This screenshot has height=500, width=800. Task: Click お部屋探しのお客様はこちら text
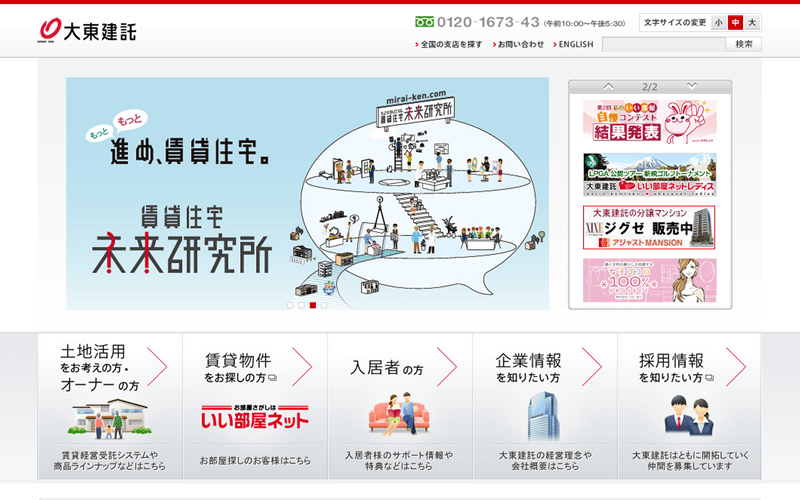pos(255,461)
